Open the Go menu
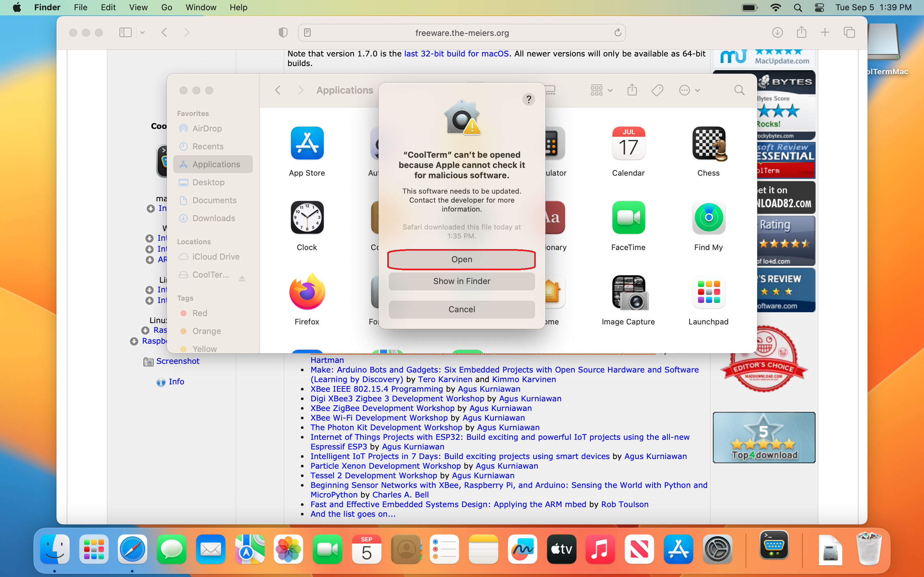Viewport: 924px width, 577px height. (x=167, y=8)
